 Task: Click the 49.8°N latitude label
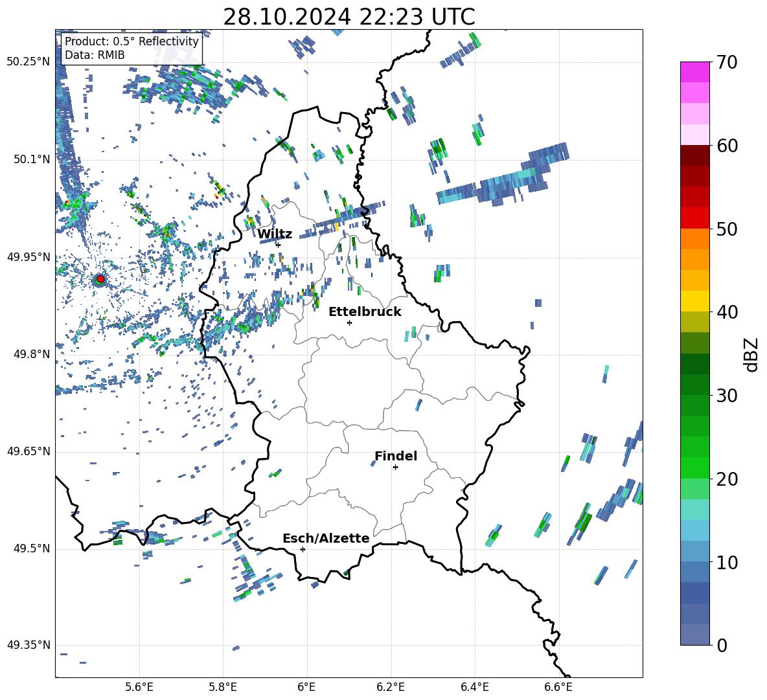[32, 354]
